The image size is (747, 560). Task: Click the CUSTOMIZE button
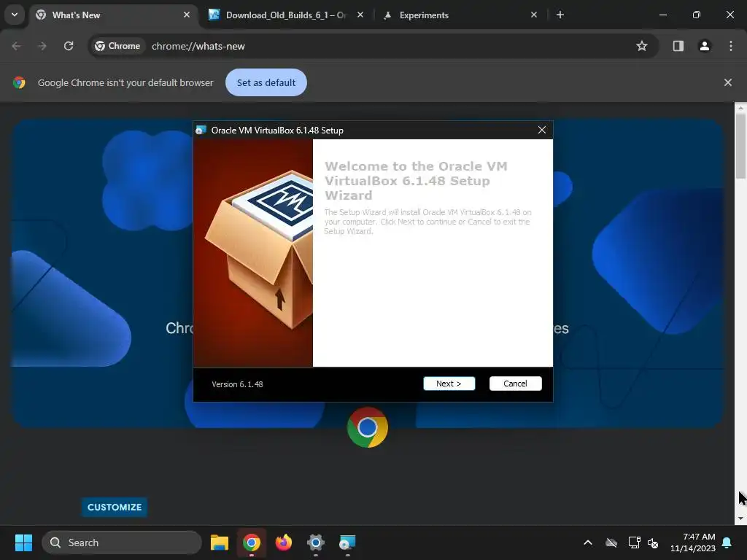[115, 507]
